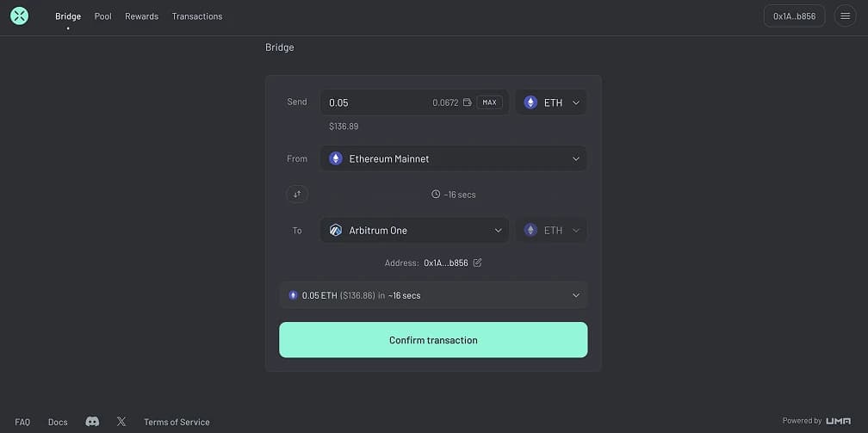Click the wallet balance icon beside 0.0672
The height and width of the screenshot is (433, 868).
[x=468, y=102]
